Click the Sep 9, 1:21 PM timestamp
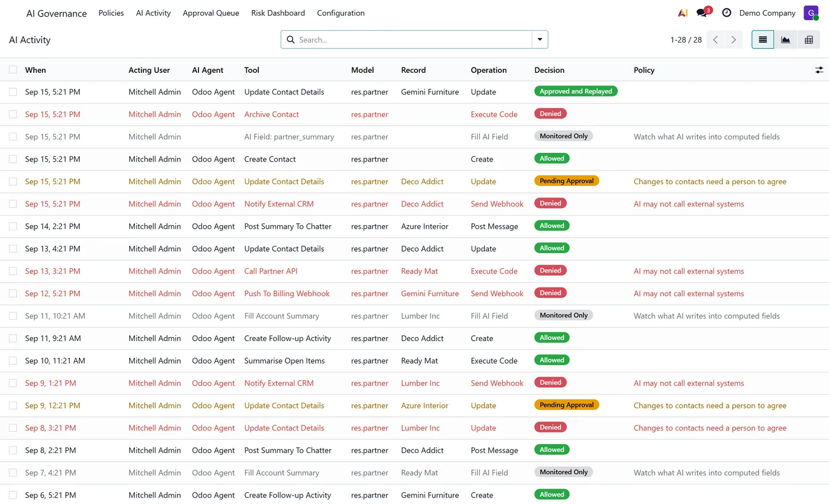The width and height of the screenshot is (829, 504). pyautogui.click(x=50, y=383)
